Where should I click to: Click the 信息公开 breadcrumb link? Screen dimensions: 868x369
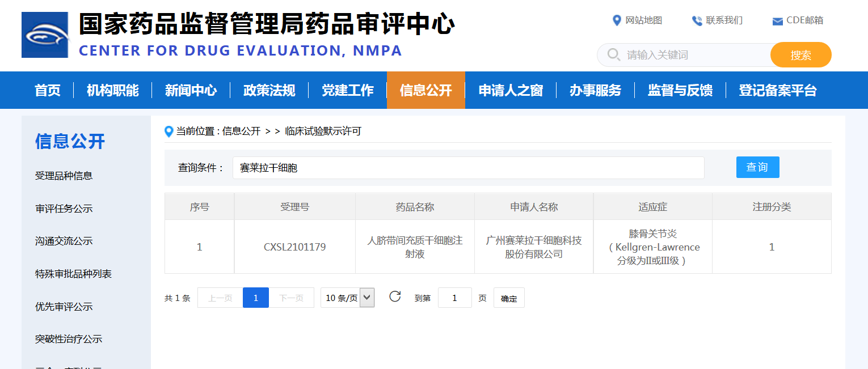click(x=242, y=132)
